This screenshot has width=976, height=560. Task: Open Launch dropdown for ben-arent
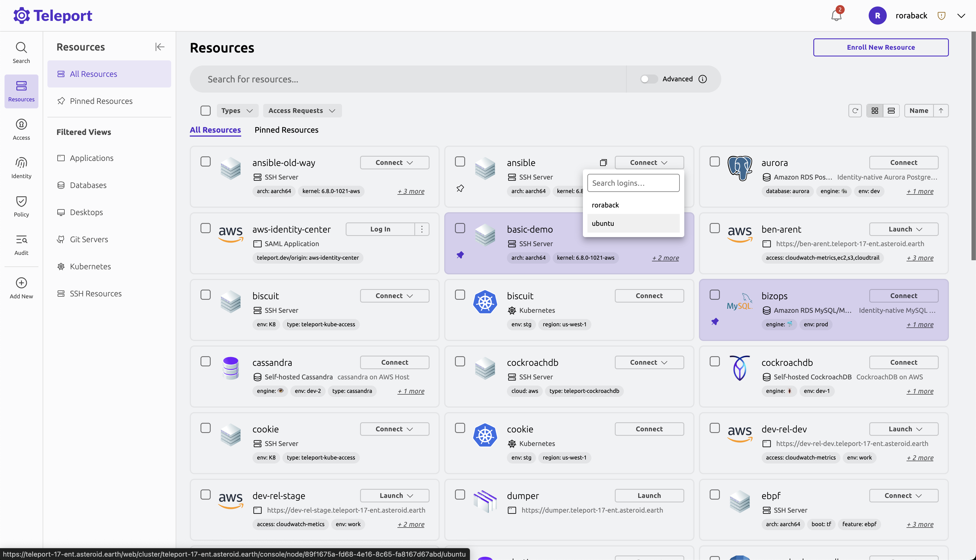904,229
